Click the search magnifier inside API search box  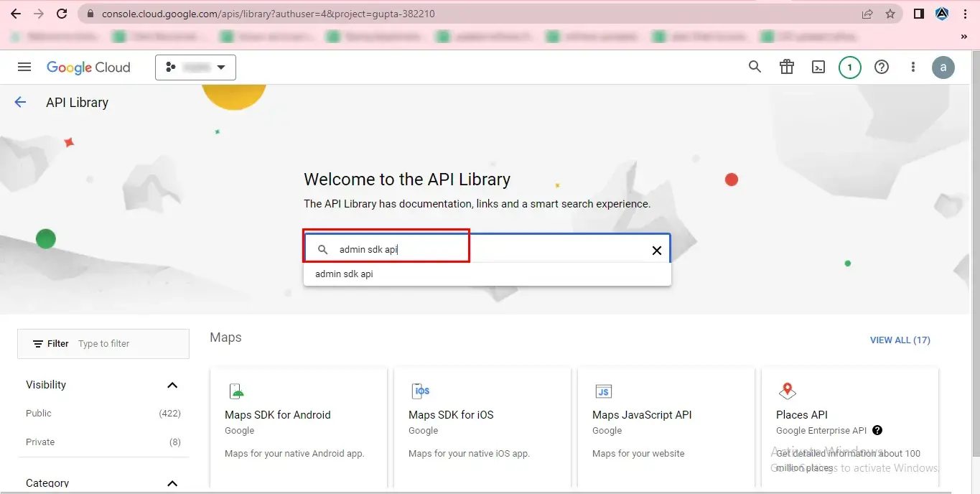coord(323,250)
